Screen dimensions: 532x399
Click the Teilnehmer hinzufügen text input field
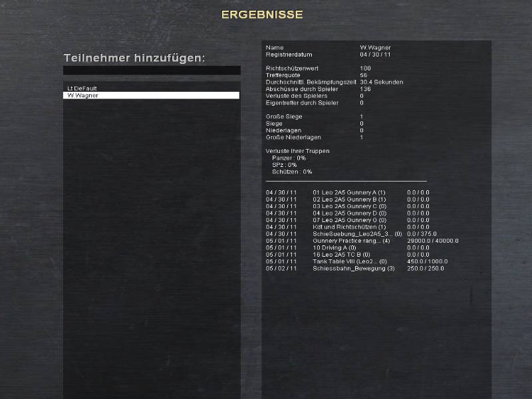point(152,70)
